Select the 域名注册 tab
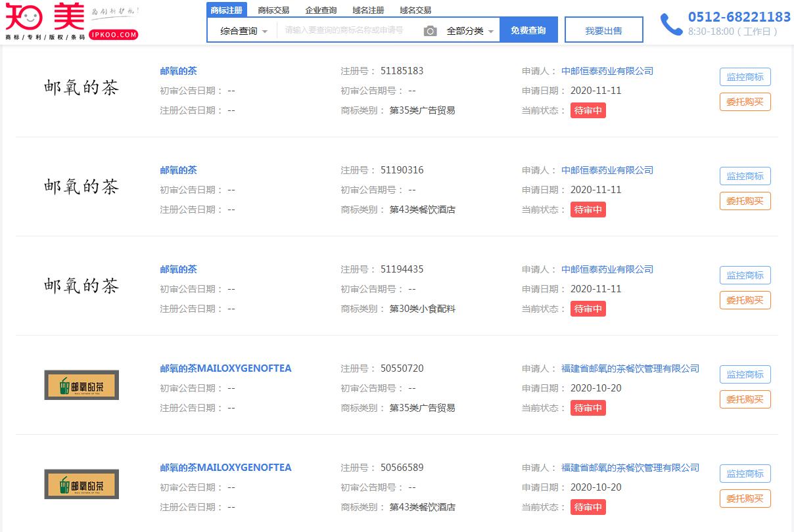794x532 pixels. 368,11
